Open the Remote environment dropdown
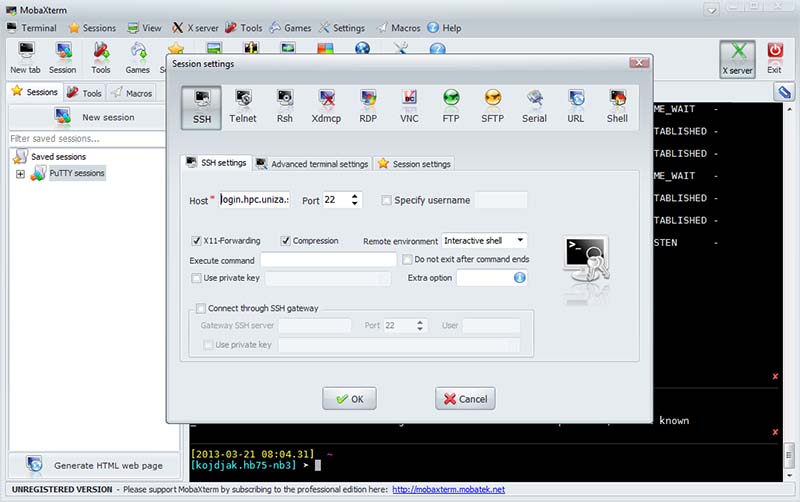This screenshot has height=502, width=800. coord(520,241)
